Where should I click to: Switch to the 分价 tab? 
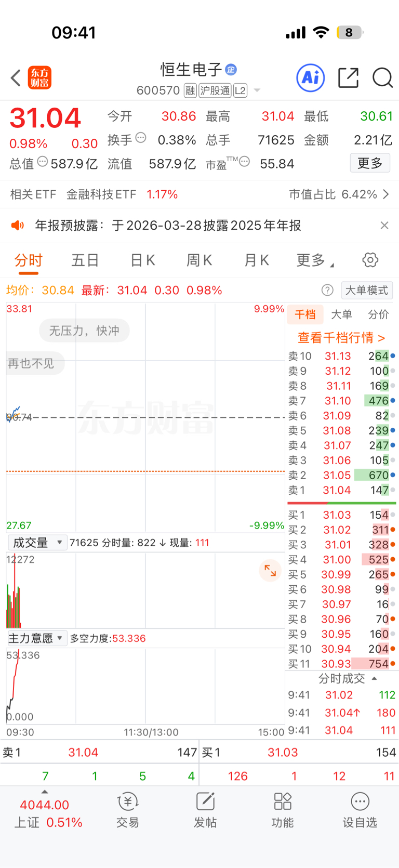tap(378, 314)
